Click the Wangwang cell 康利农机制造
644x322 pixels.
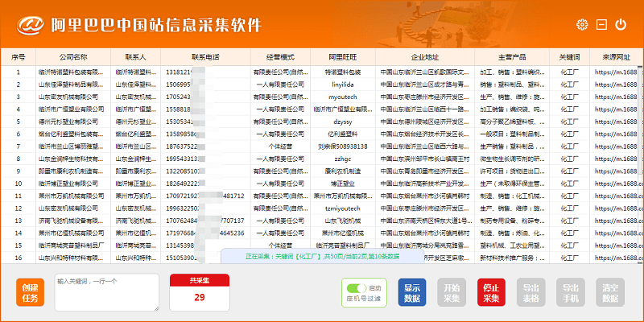343,171
